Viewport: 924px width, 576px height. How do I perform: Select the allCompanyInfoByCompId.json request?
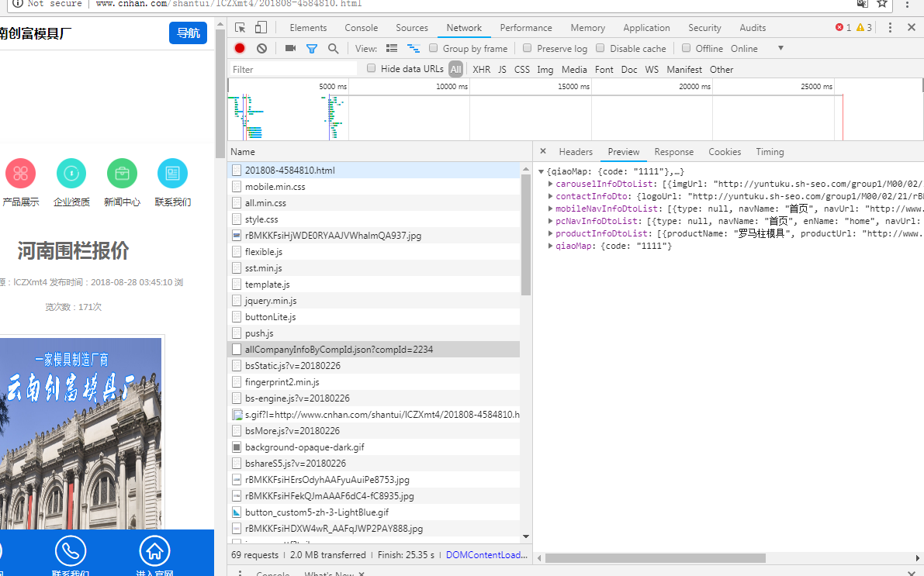(x=374, y=350)
